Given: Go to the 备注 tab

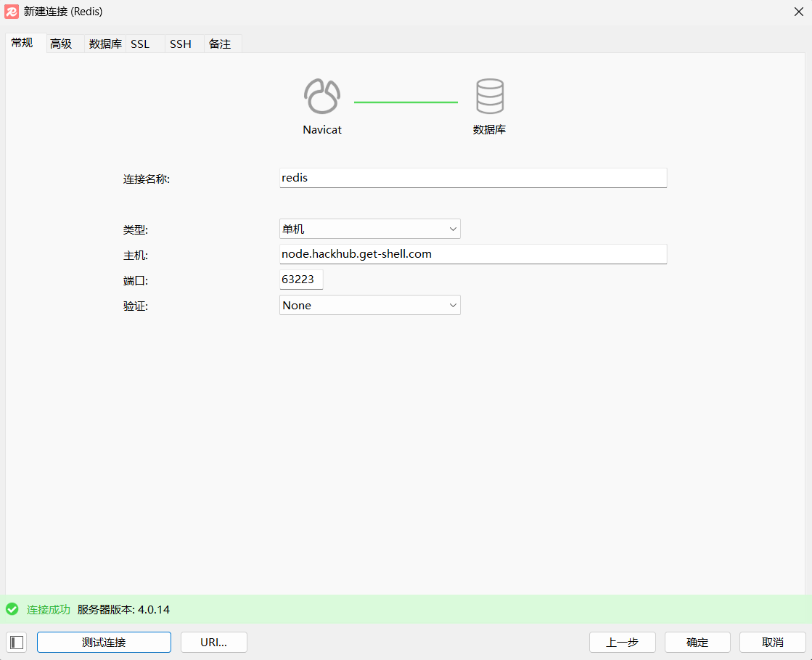Looking at the screenshot, I should pyautogui.click(x=220, y=43).
